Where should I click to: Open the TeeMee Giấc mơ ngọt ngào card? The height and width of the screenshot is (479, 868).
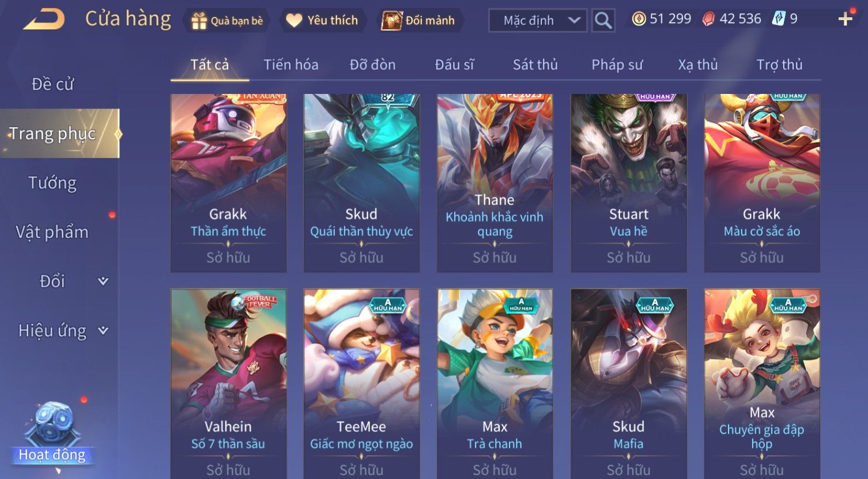[x=361, y=383]
